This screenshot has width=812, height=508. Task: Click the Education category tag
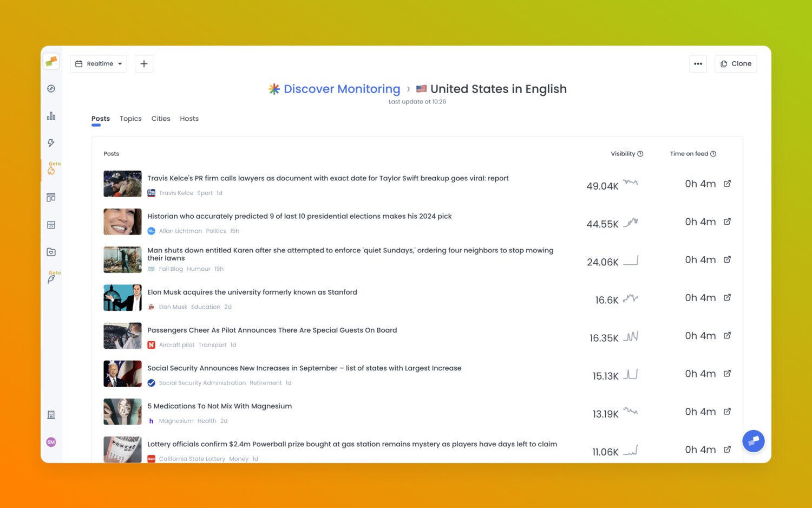click(206, 307)
